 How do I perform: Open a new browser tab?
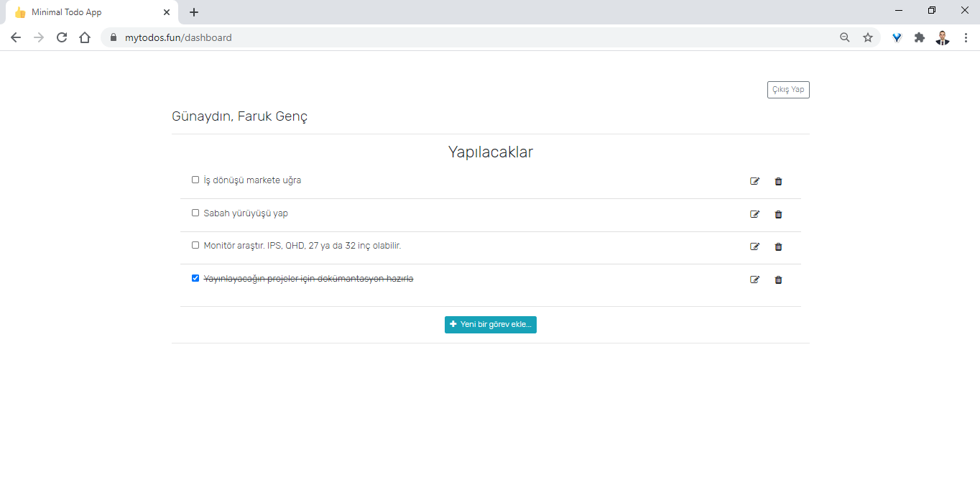click(194, 12)
